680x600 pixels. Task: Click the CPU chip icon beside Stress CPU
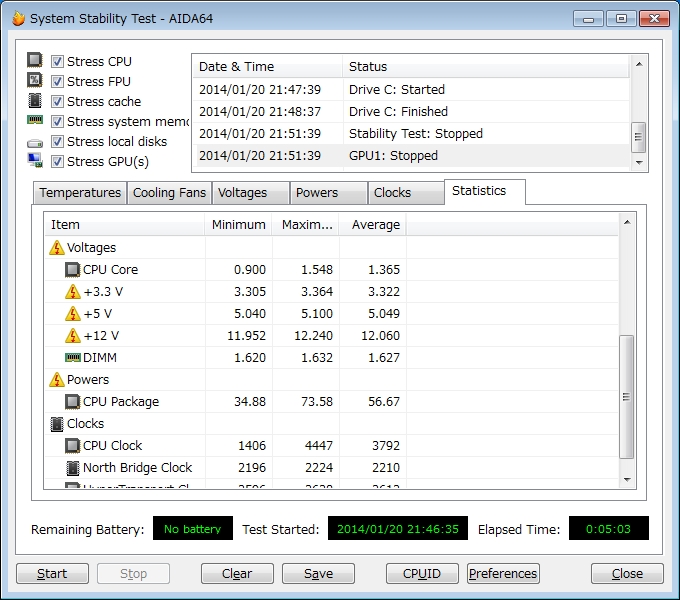(35, 61)
